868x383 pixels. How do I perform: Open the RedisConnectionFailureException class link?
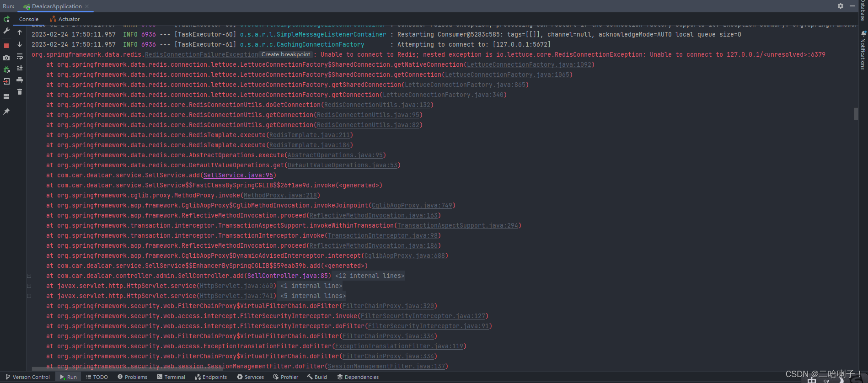[202, 55]
